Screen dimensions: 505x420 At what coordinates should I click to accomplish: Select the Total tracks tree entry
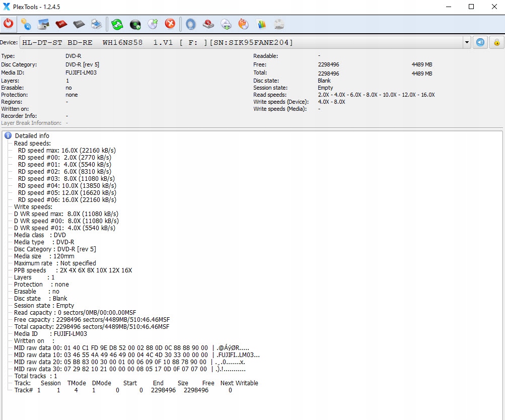pos(36,376)
